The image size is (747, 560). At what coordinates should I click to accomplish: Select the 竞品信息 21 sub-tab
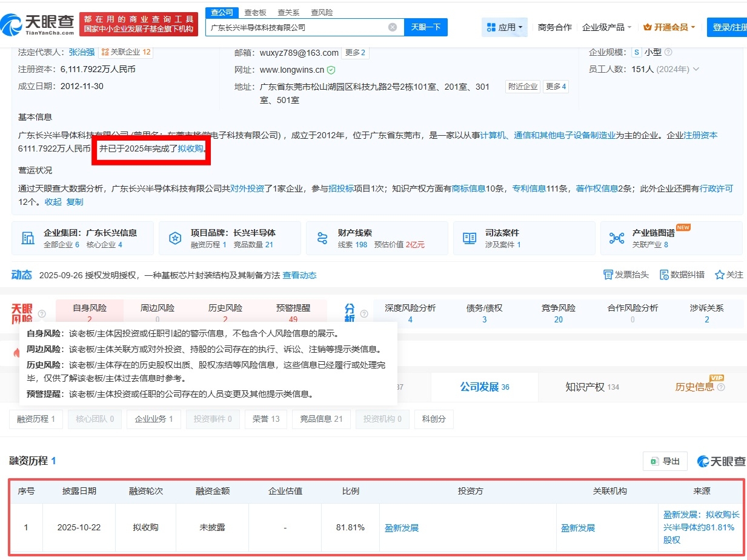(x=321, y=419)
